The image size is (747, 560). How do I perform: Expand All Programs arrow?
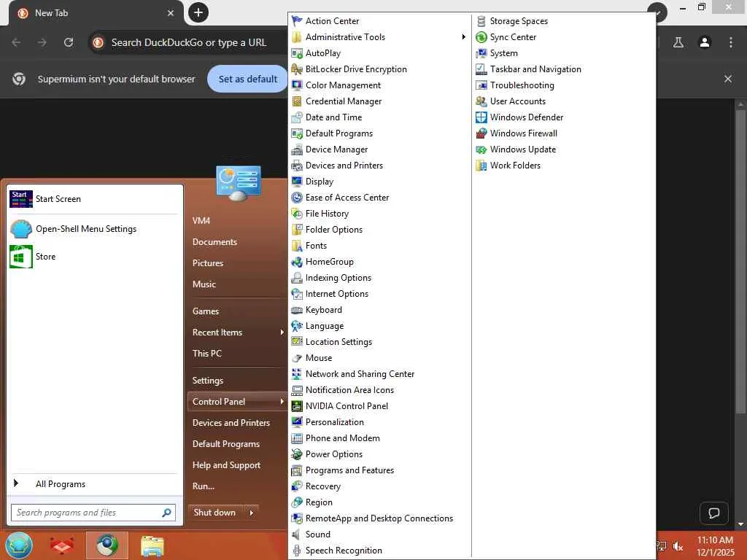point(16,483)
